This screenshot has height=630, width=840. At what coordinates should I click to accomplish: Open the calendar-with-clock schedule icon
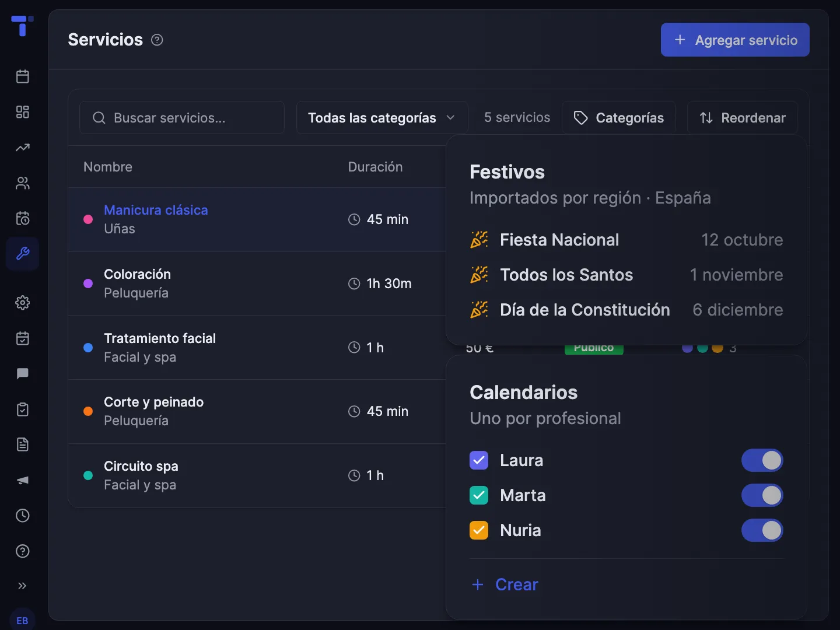[23, 218]
